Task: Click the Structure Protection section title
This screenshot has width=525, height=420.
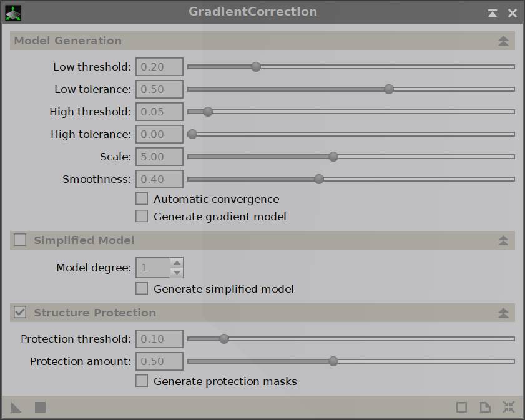Action: 95,313
